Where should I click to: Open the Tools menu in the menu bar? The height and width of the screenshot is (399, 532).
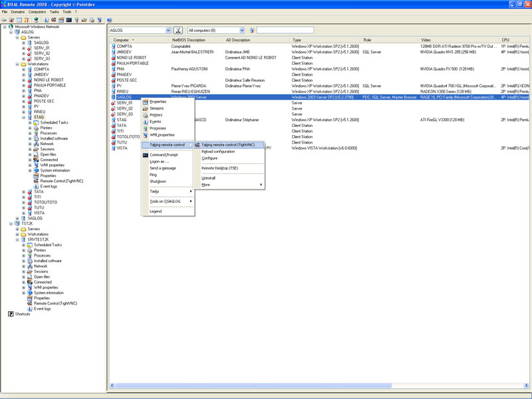pyautogui.click(x=67, y=11)
